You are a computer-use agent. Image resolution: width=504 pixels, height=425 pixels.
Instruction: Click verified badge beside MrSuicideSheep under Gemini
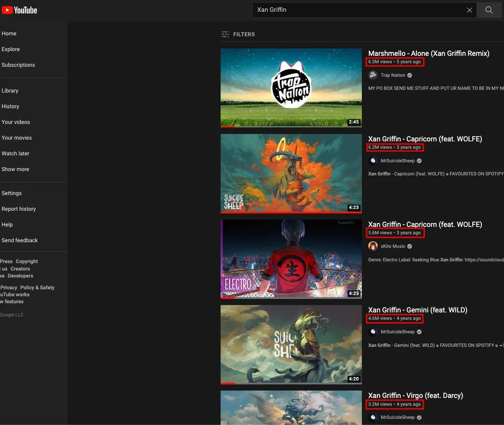point(419,332)
